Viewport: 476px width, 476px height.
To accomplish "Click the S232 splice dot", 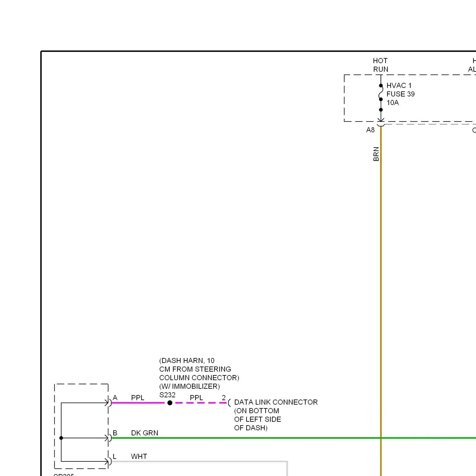I will [170, 403].
